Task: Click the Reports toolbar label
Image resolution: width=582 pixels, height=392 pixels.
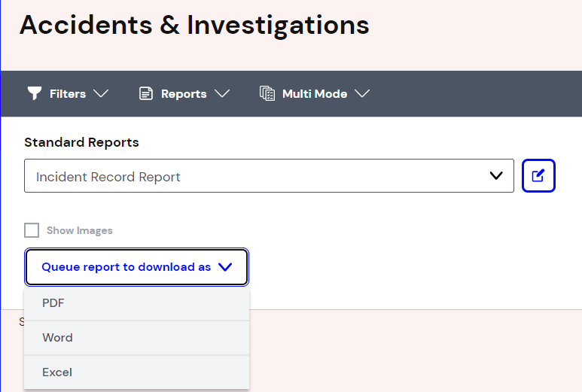Action: (x=184, y=94)
